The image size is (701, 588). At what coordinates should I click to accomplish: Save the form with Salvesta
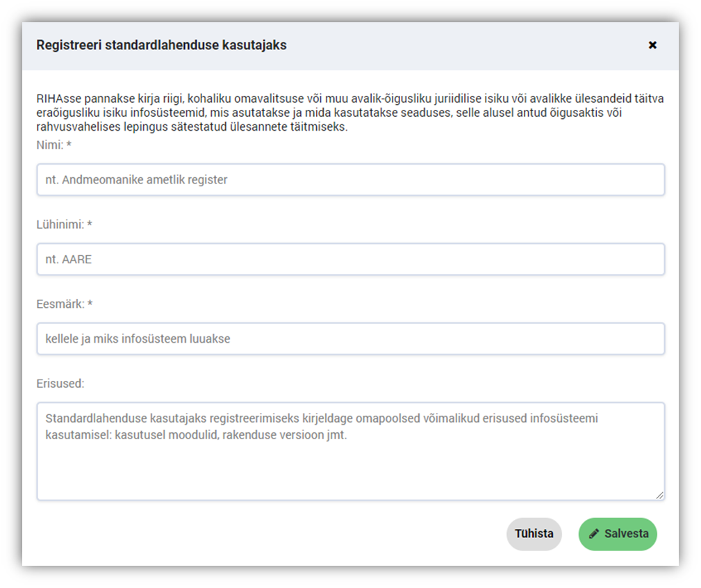pos(618,534)
